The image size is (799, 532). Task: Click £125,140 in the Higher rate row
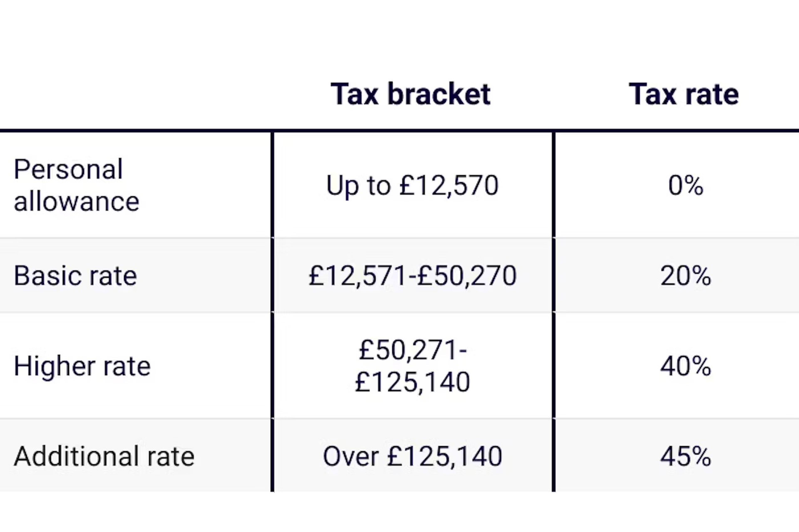click(x=412, y=382)
